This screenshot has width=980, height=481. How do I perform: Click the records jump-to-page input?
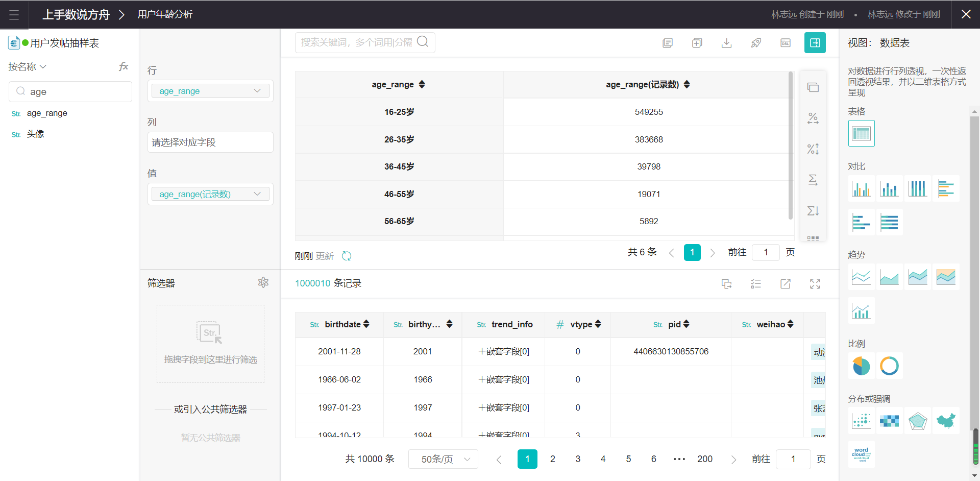[x=793, y=459]
